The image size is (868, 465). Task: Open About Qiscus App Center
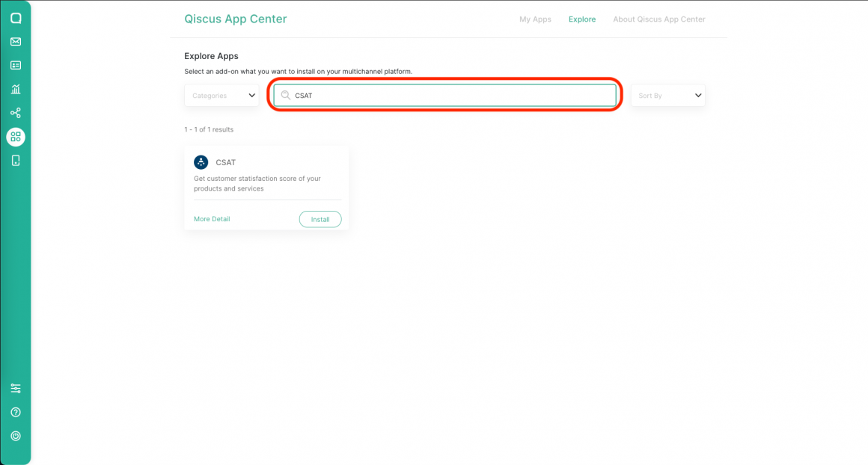pos(659,19)
